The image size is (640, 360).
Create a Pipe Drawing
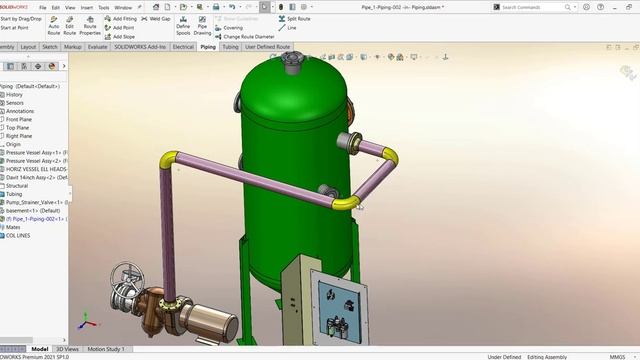(x=202, y=25)
